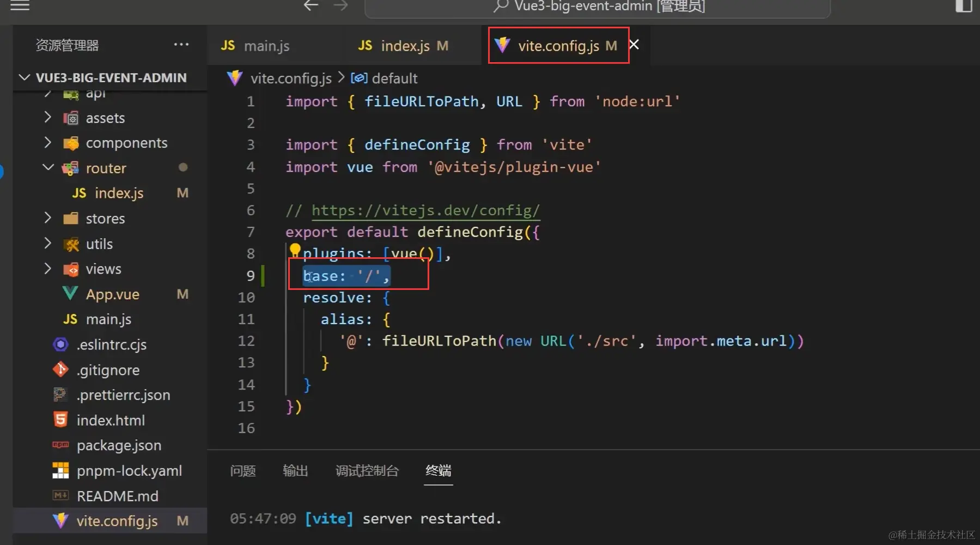This screenshot has height=545, width=980.
Task: Click the stores folder icon
Action: click(71, 219)
